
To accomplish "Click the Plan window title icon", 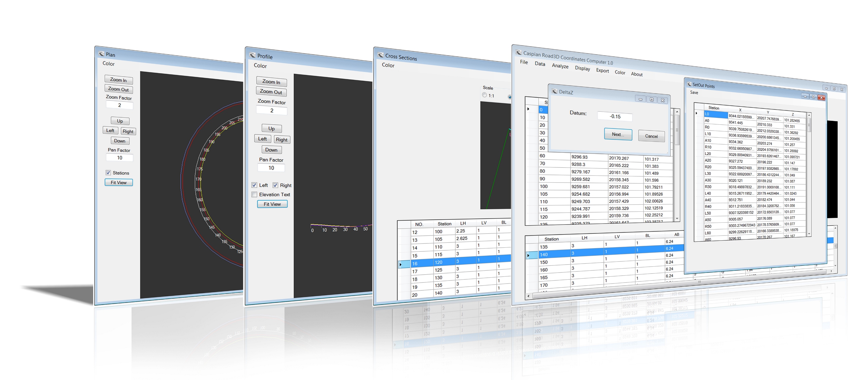I will [101, 54].
